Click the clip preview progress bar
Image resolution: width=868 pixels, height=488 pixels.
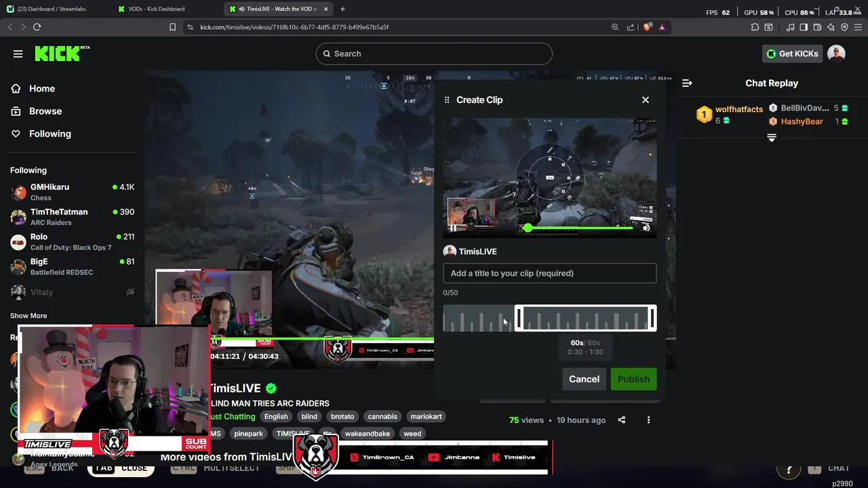click(580, 228)
